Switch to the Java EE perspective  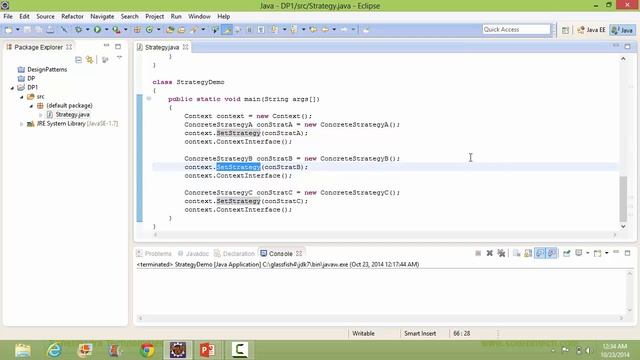[x=591, y=30]
